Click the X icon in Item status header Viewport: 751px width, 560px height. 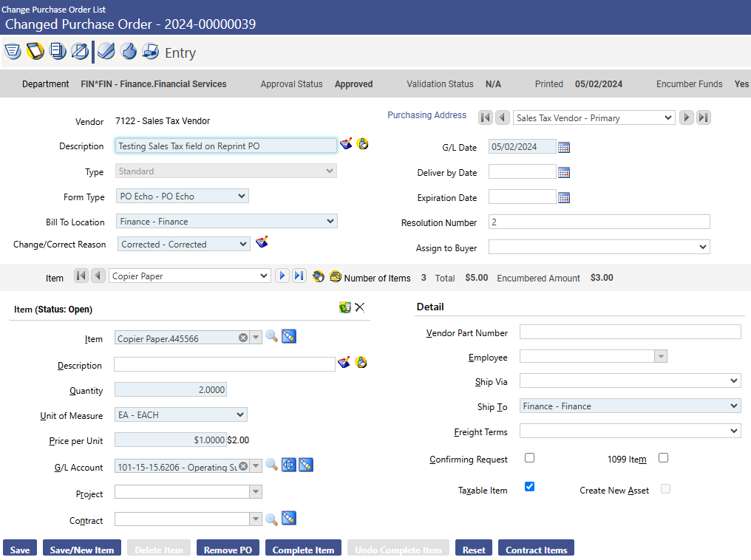[x=360, y=307]
